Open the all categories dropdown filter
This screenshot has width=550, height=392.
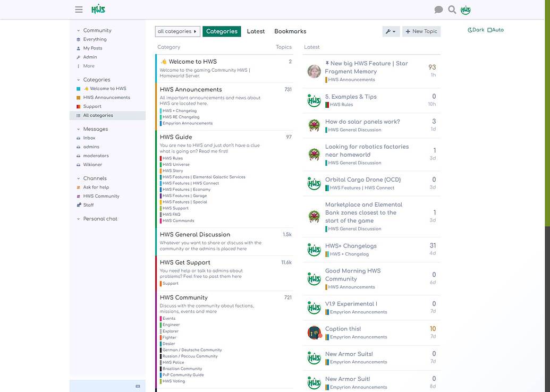point(177,31)
